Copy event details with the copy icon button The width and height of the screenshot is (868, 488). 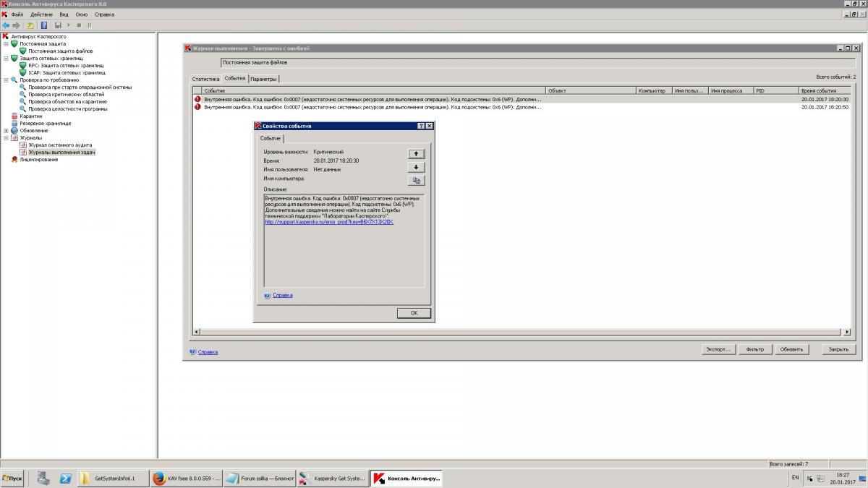coord(416,180)
